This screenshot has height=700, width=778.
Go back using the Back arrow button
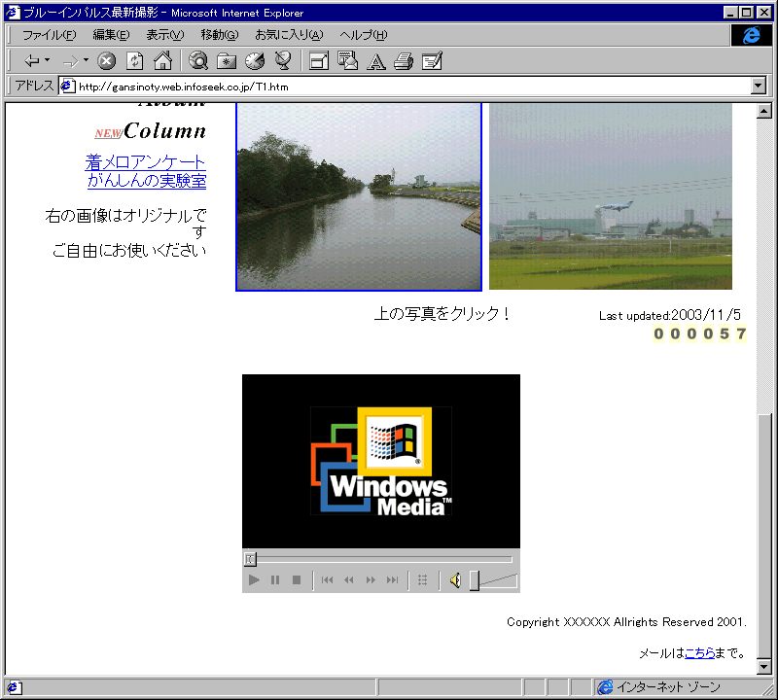pyautogui.click(x=32, y=61)
